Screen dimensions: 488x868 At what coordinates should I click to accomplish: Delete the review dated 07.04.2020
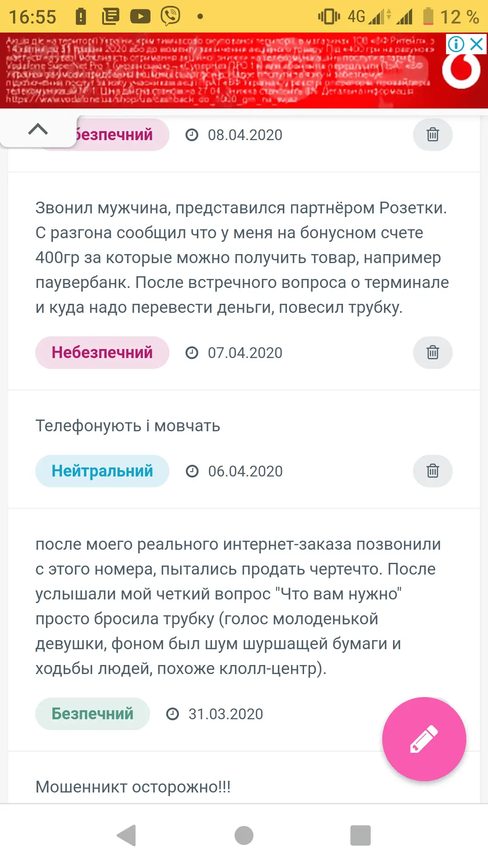[x=432, y=353]
